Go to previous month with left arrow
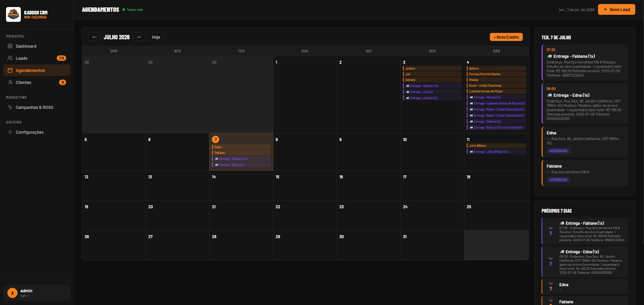 click(94, 37)
